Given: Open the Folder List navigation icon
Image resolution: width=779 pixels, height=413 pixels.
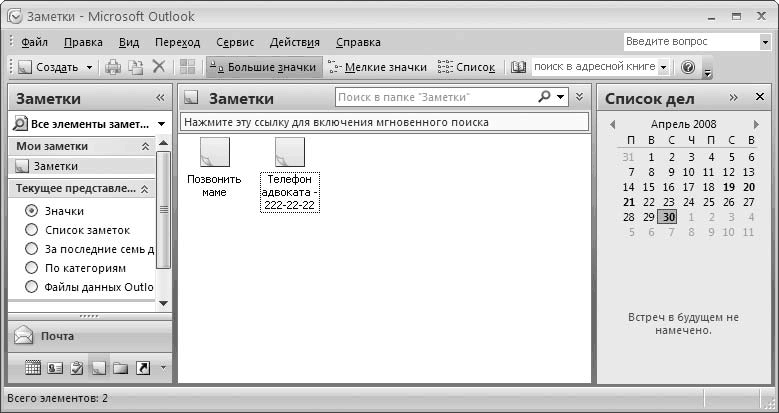Looking at the screenshot, I should click(120, 368).
